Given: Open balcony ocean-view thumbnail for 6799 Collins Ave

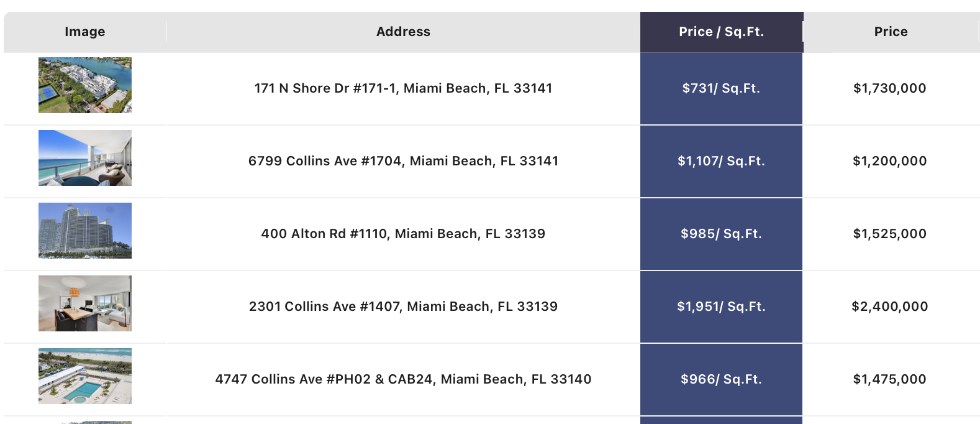Looking at the screenshot, I should coord(85,158).
